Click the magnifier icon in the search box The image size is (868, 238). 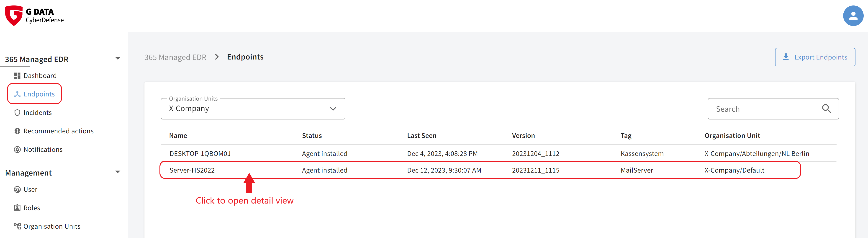826,109
